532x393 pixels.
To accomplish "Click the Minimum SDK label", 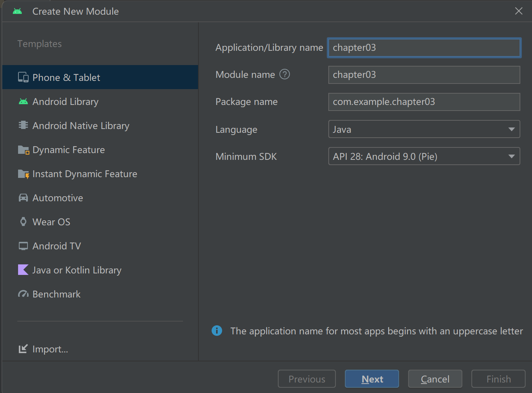I will [x=246, y=156].
